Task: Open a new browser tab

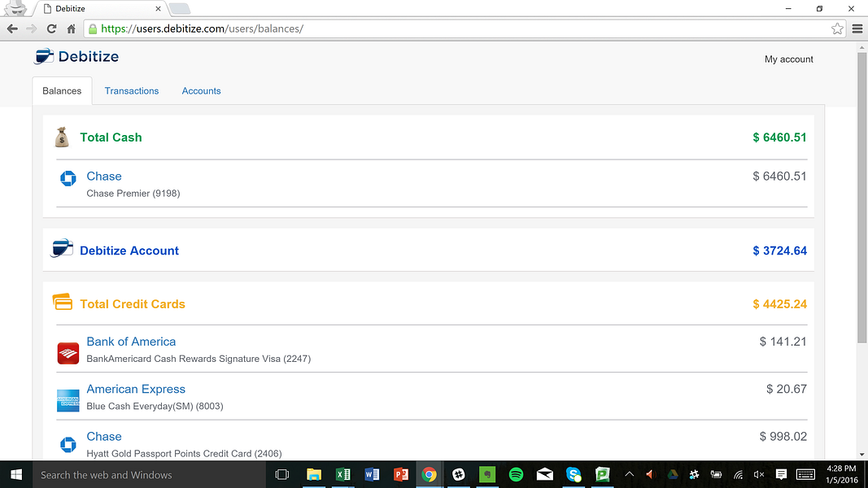Action: [179, 9]
